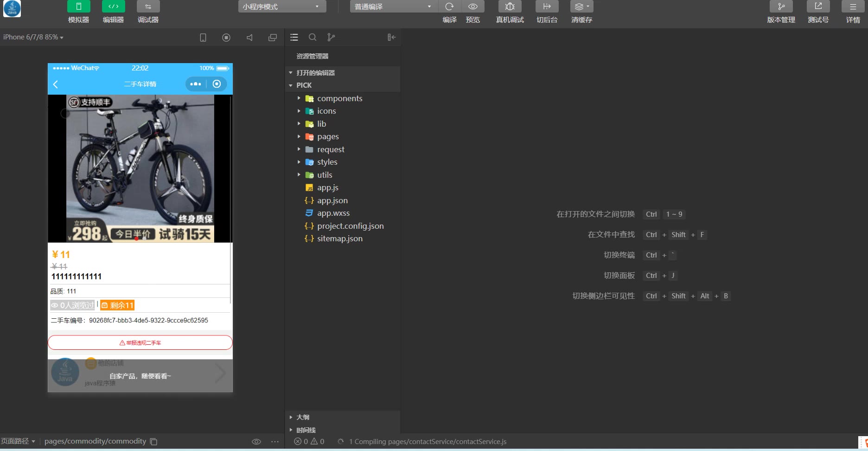
Task: Click the switch to background icon
Action: click(x=547, y=6)
